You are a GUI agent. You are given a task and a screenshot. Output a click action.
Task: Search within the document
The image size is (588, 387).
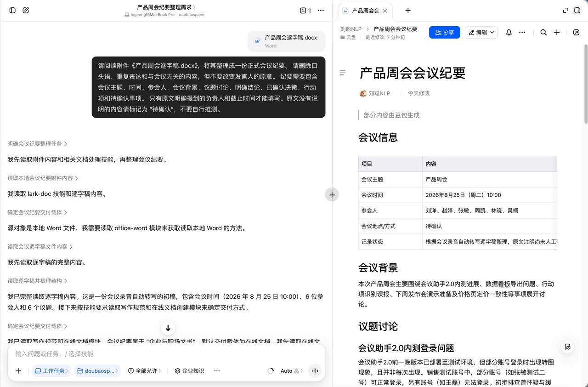tap(543, 32)
